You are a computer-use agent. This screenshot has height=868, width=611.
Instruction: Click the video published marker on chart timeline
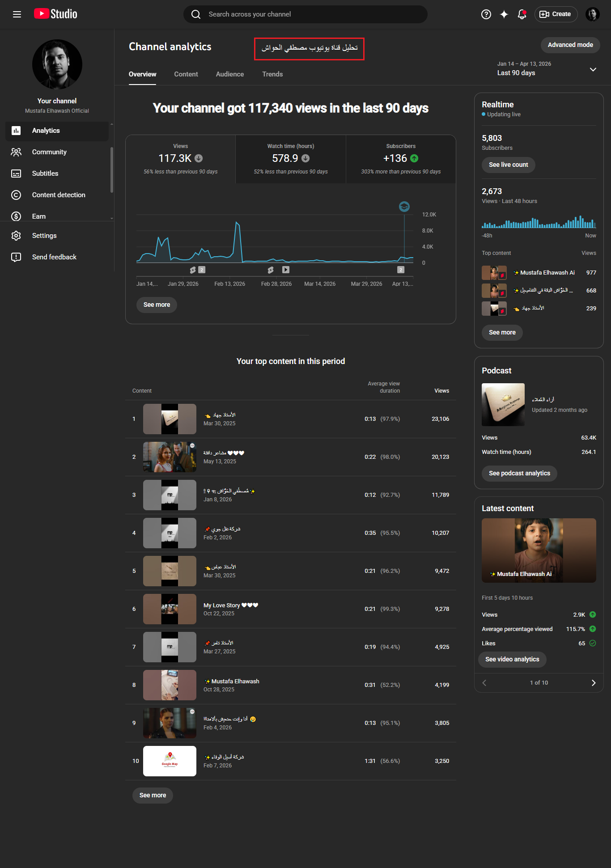286,270
